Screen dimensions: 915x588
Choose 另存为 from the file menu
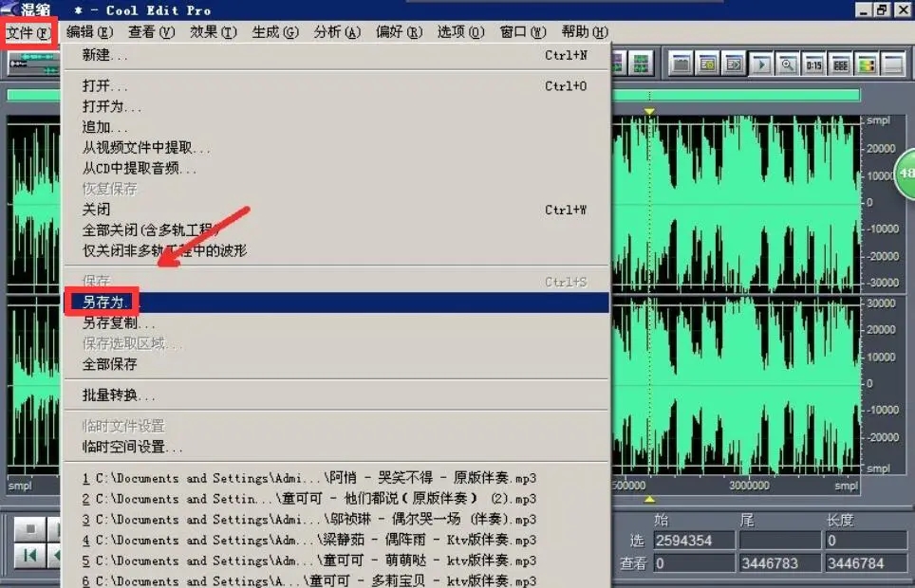tap(104, 300)
